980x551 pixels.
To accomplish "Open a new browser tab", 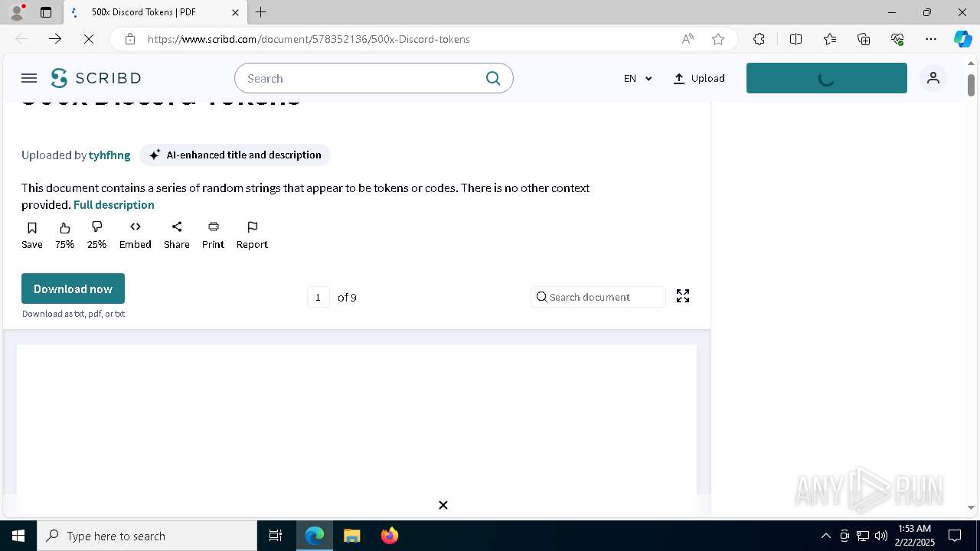I will coord(261,12).
